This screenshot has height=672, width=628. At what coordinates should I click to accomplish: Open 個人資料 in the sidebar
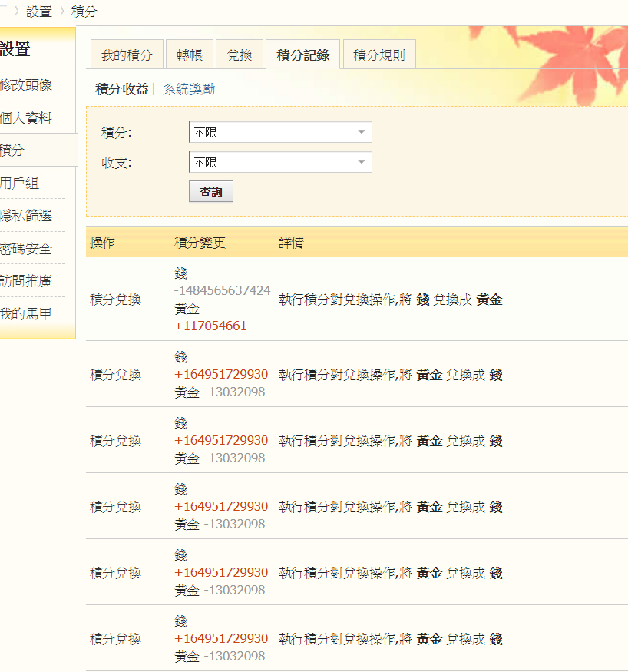point(26,118)
